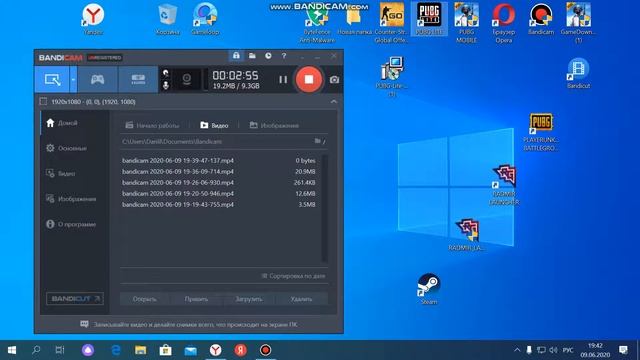Open Recycle Bin desktop icon
640x360 pixels.
pyautogui.click(x=167, y=19)
